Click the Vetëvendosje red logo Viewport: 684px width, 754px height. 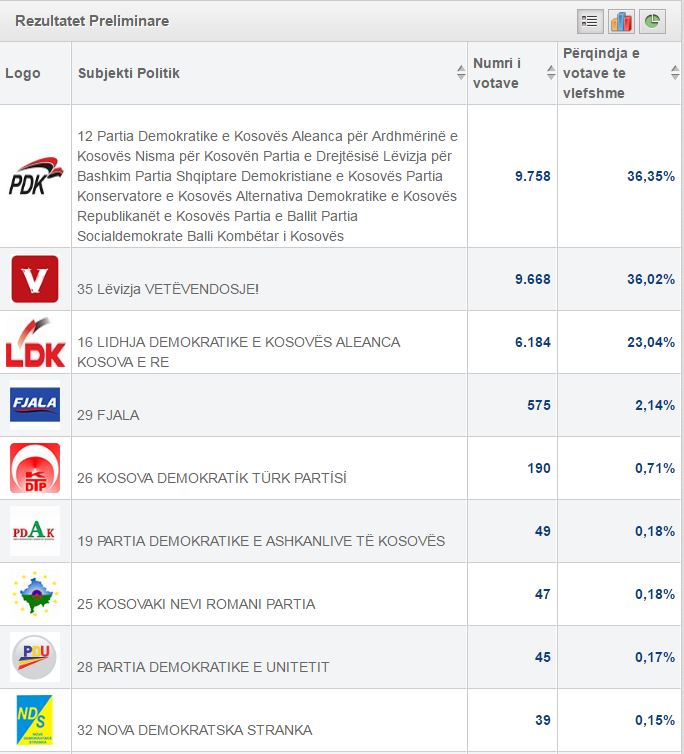(35, 279)
